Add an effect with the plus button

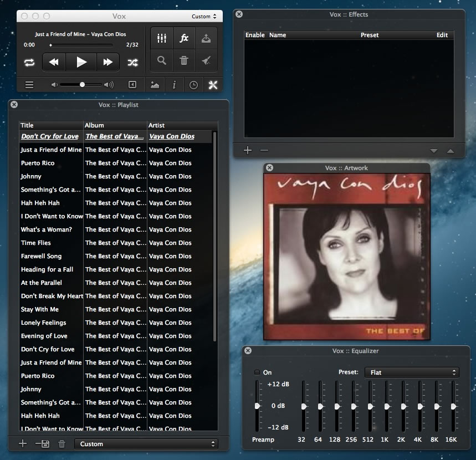coord(248,150)
